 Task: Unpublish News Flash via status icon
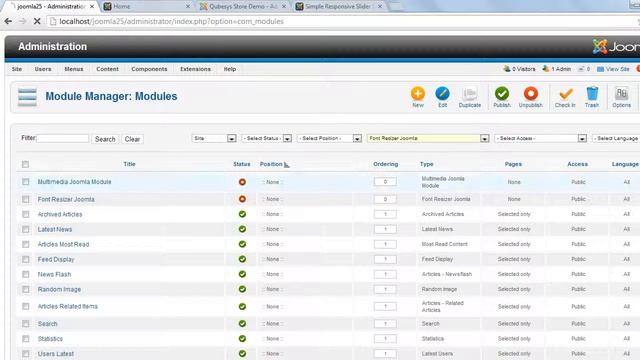tap(242, 274)
